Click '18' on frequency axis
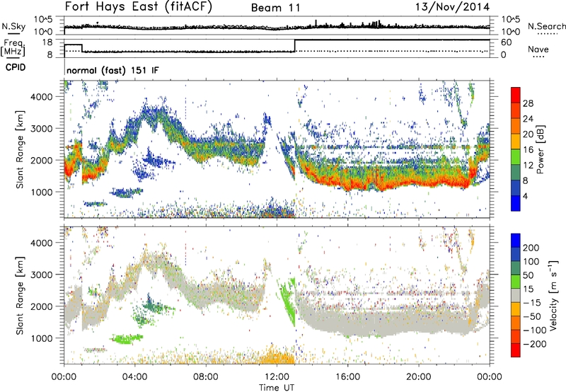The image size is (566, 392). tap(47, 42)
